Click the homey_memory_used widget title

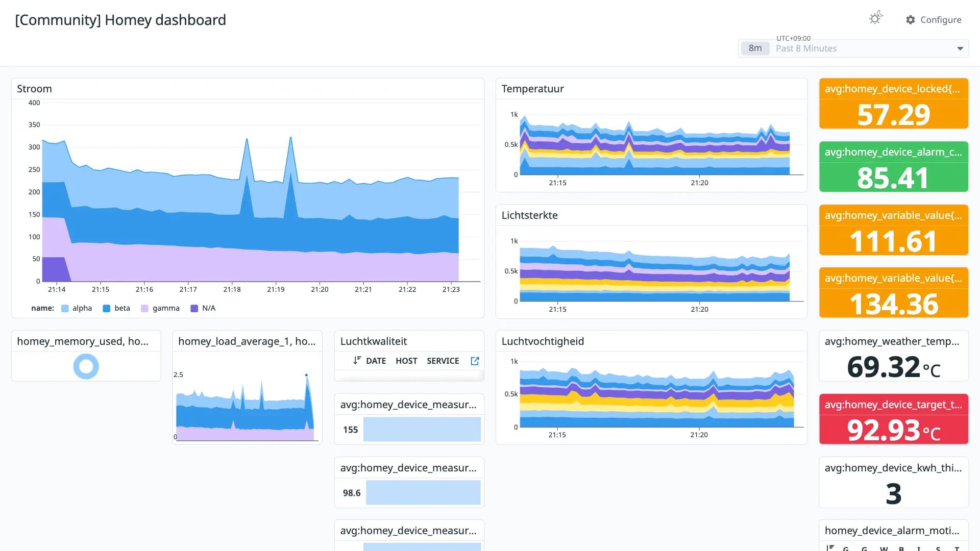pyautogui.click(x=83, y=341)
